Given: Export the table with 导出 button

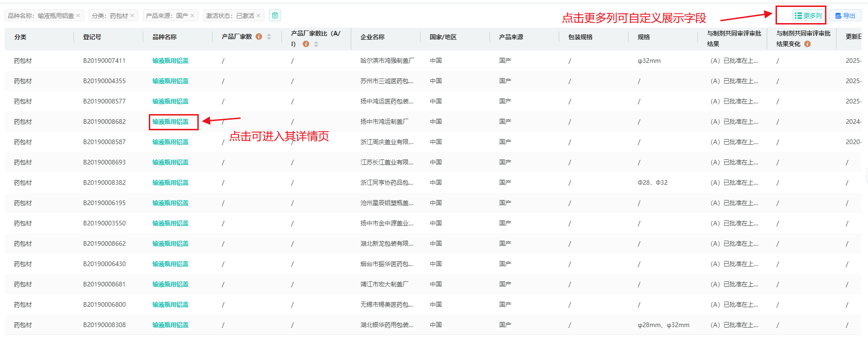Looking at the screenshot, I should click(x=845, y=16).
